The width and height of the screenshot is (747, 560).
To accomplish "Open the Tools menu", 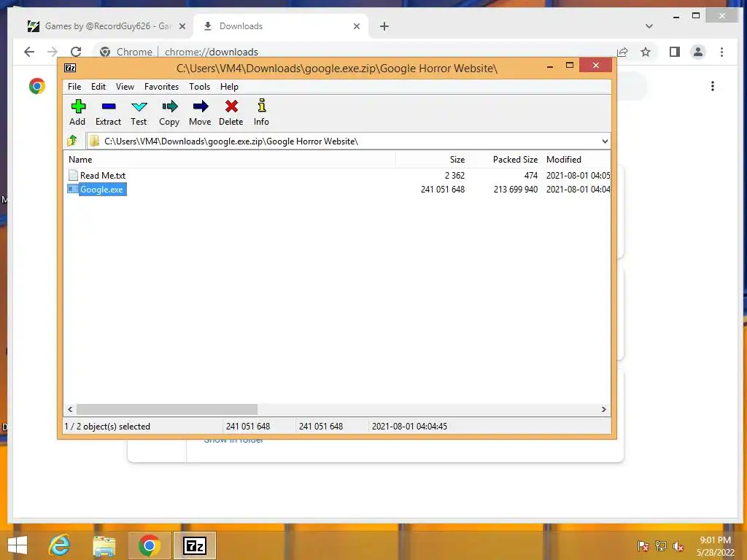I will (x=199, y=87).
